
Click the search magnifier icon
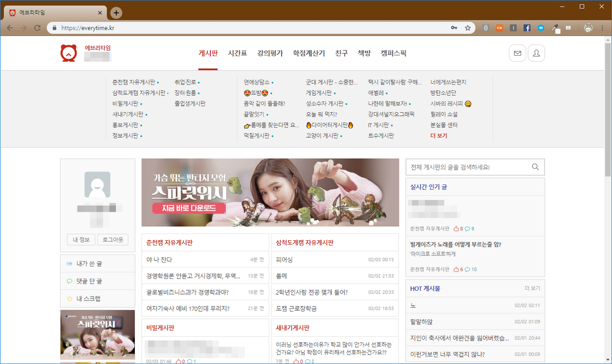coord(535,167)
